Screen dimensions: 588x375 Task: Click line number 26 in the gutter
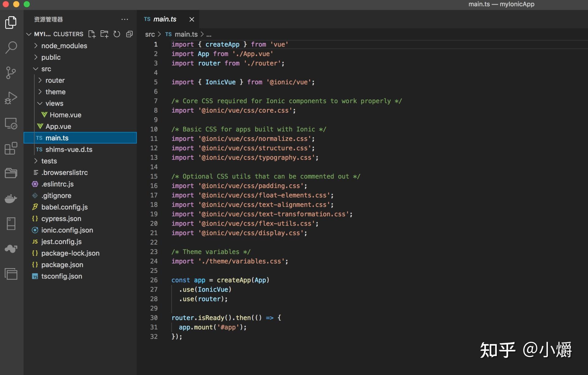point(154,280)
